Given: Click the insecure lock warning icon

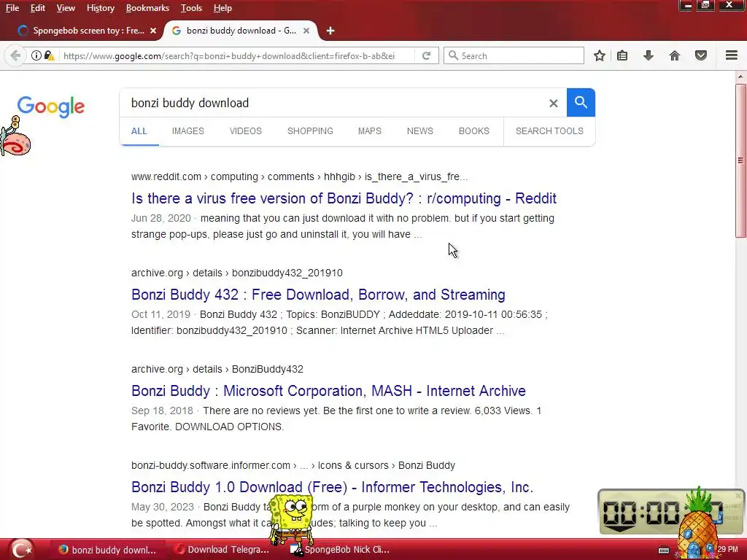Looking at the screenshot, I should click(49, 55).
